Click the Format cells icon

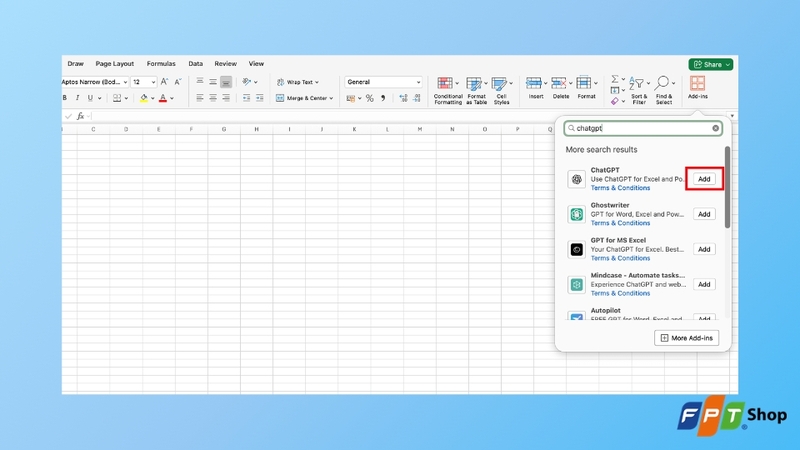pyautogui.click(x=584, y=83)
